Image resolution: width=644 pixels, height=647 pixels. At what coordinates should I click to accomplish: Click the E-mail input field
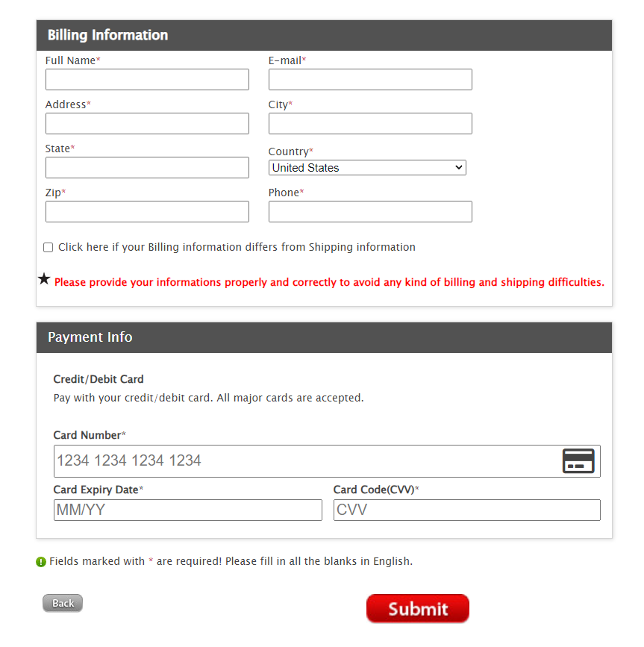(370, 80)
